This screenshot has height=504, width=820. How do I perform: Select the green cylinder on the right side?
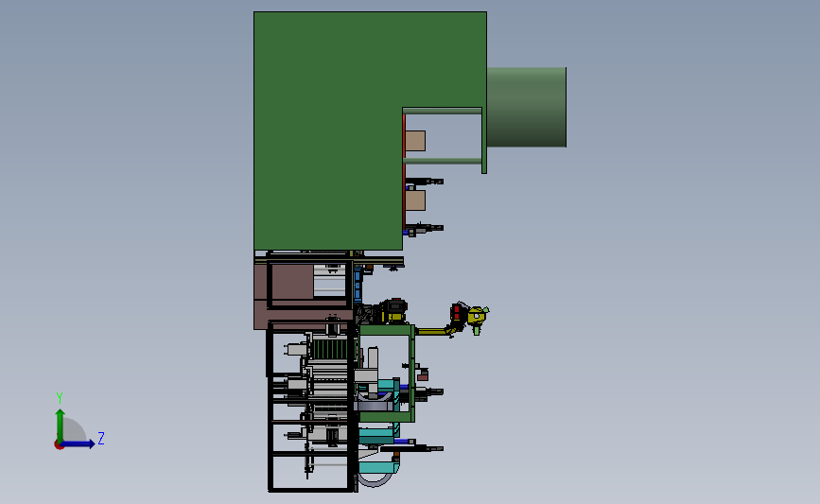point(527,107)
